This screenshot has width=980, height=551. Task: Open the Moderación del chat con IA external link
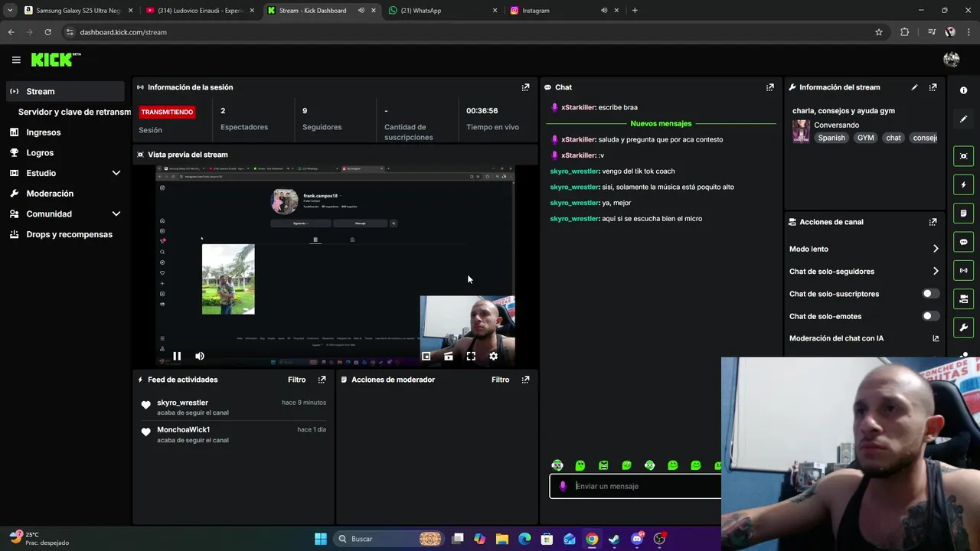[936, 338]
